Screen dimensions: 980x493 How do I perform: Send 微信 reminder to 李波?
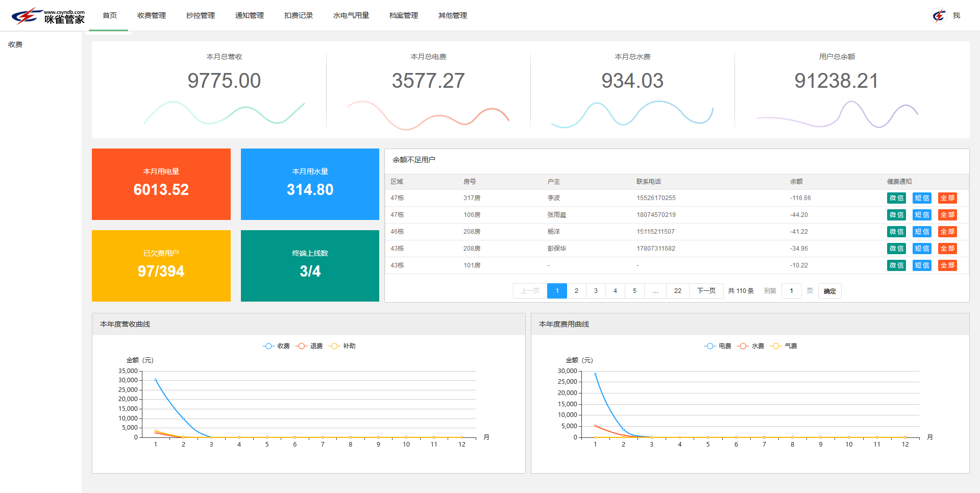point(896,198)
